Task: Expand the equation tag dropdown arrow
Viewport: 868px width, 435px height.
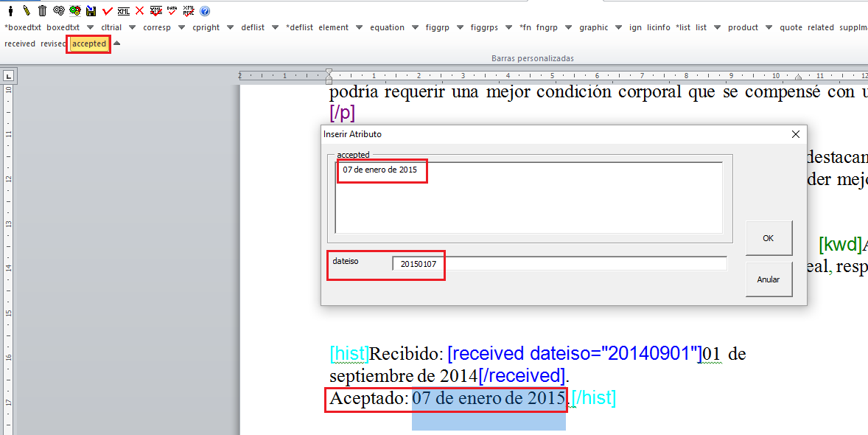Action: pyautogui.click(x=415, y=28)
